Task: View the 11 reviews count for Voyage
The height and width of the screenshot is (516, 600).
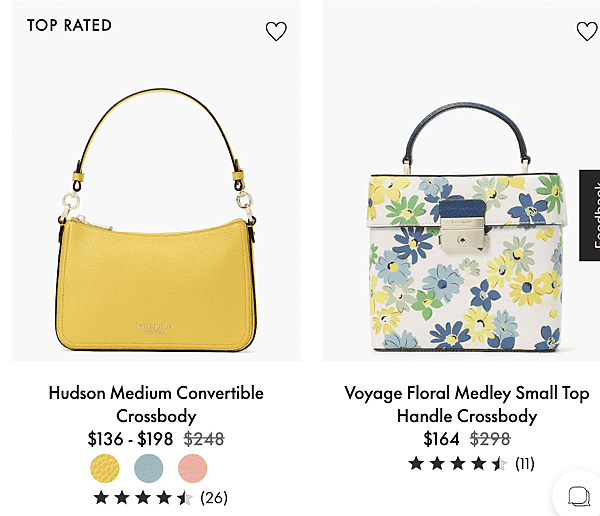Action: click(525, 464)
